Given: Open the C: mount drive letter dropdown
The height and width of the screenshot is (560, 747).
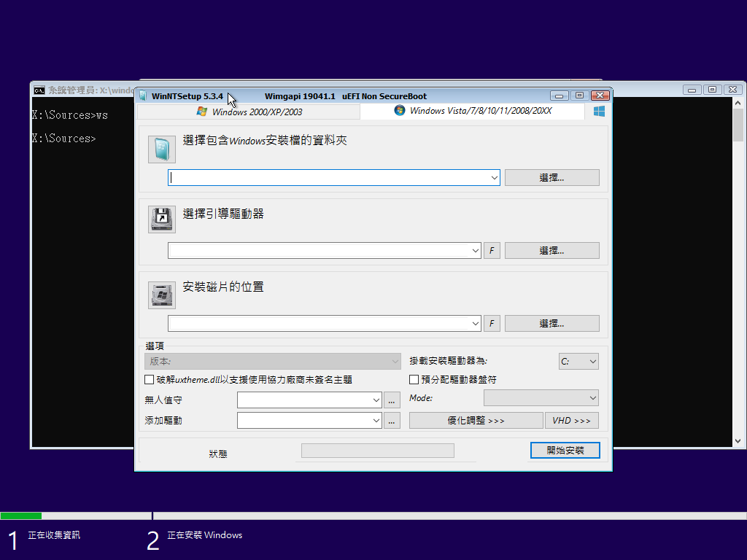Looking at the screenshot, I should pos(578,362).
